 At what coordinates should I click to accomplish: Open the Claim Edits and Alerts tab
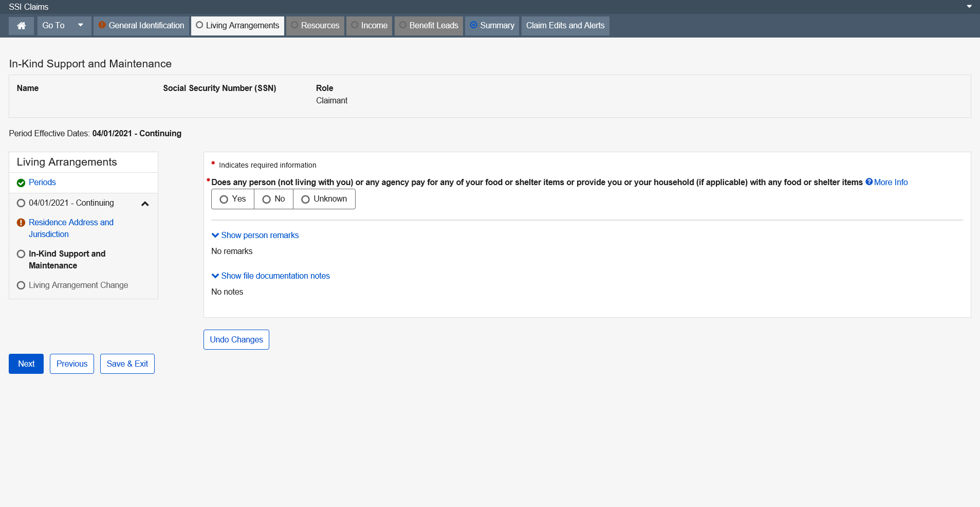click(565, 26)
